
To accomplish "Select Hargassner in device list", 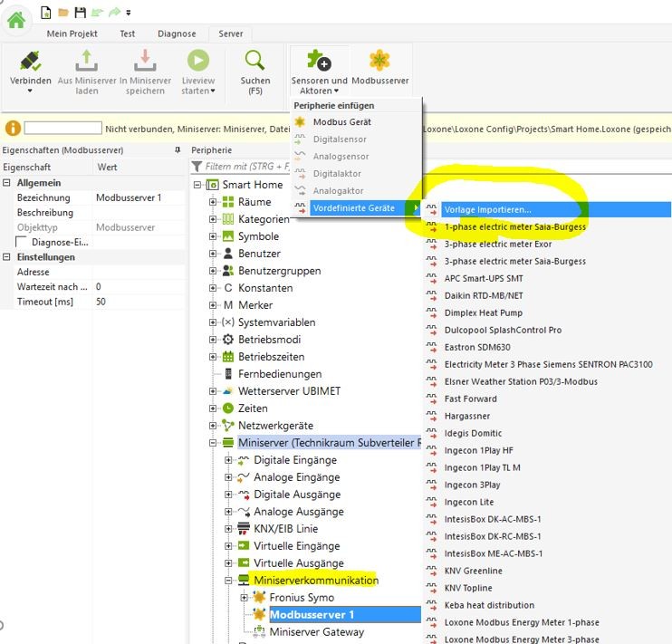I will (x=467, y=416).
